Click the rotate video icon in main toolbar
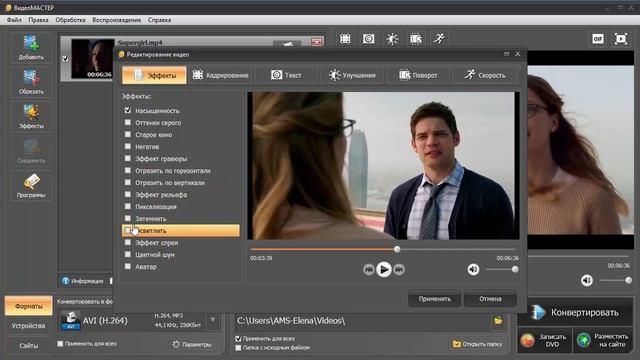The image size is (640, 360). [416, 39]
